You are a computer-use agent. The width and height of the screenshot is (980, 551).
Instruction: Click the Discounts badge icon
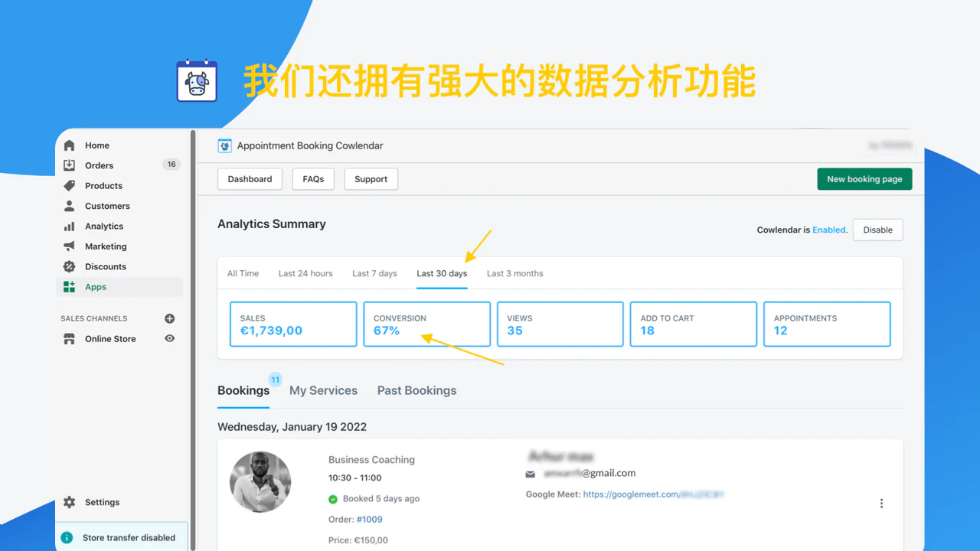(x=70, y=267)
